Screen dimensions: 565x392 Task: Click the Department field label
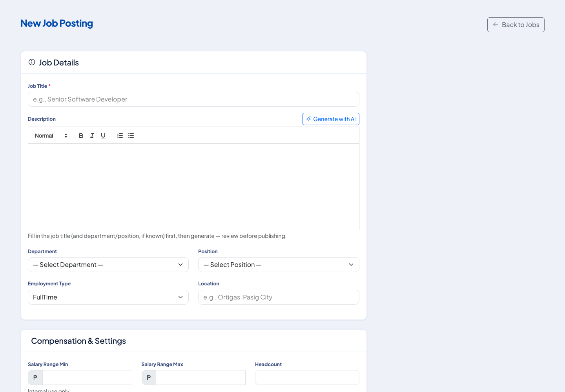(42, 251)
